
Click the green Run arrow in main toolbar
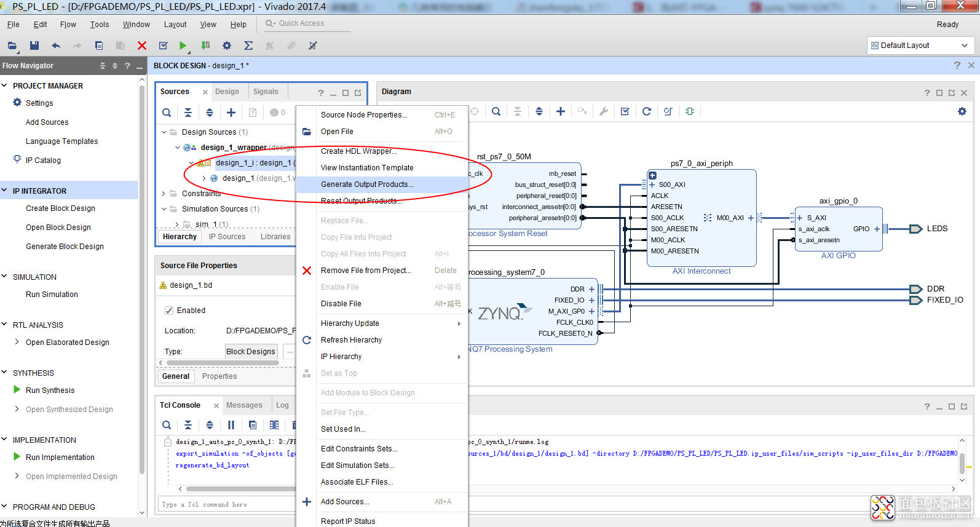click(183, 46)
